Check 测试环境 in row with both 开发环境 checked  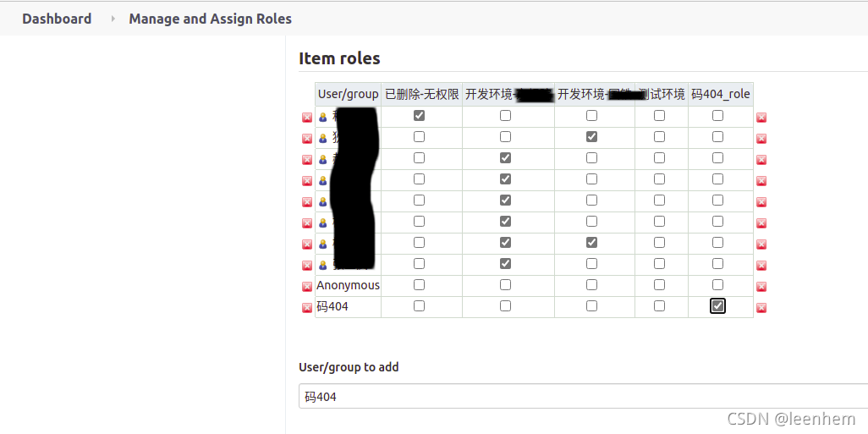pyautogui.click(x=659, y=243)
